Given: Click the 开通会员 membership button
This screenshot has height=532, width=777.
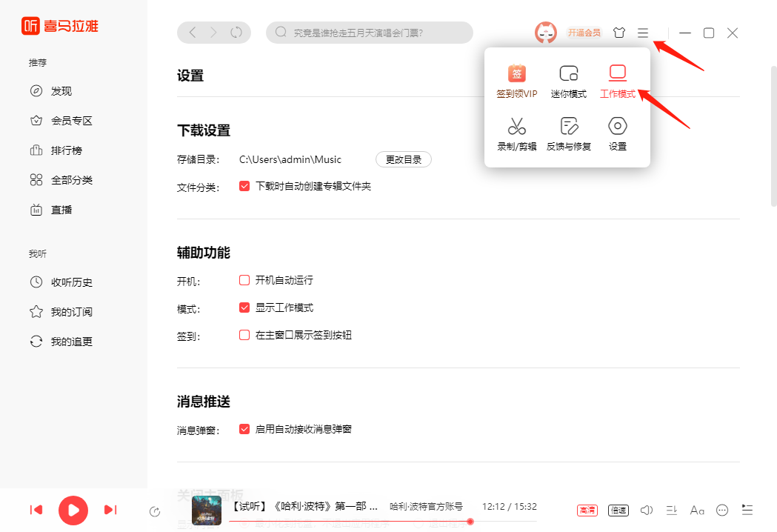Looking at the screenshot, I should 584,33.
